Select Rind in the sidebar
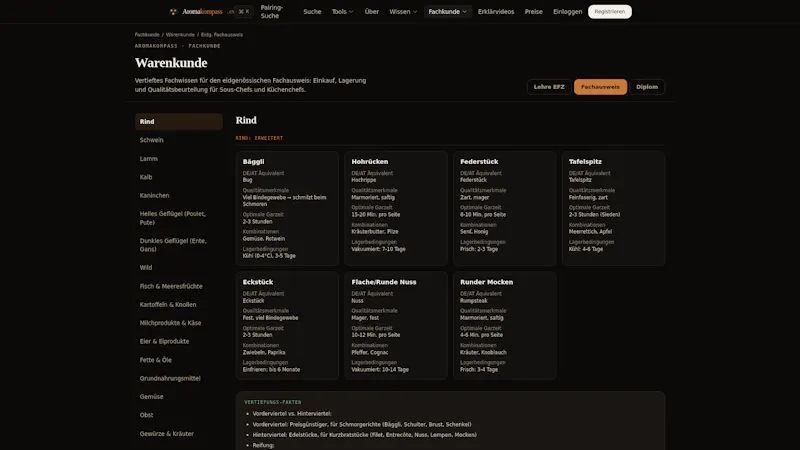Viewport: 800px width, 450px height. tap(179, 121)
